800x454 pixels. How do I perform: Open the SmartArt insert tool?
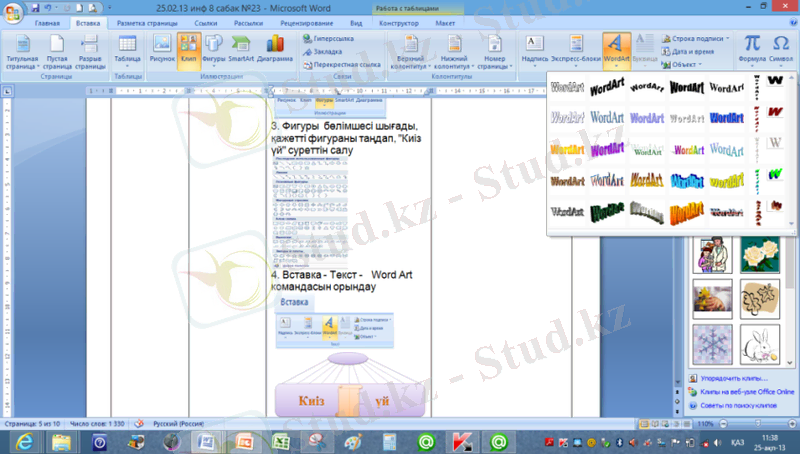pos(240,48)
